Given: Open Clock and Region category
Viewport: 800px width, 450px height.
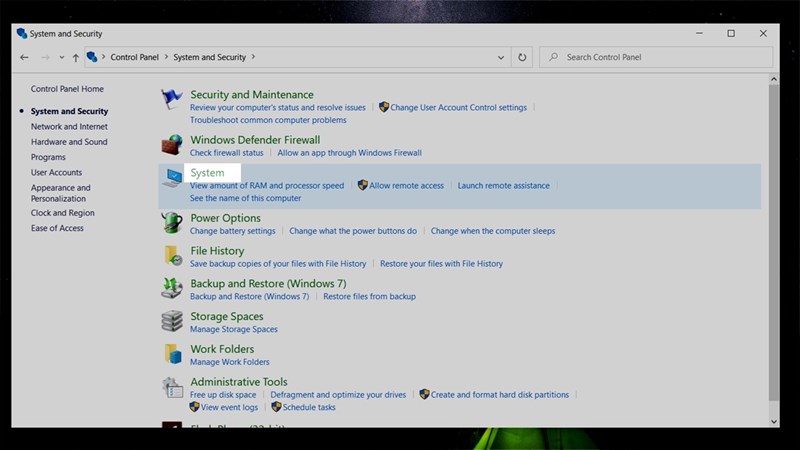Looking at the screenshot, I should 62,213.
